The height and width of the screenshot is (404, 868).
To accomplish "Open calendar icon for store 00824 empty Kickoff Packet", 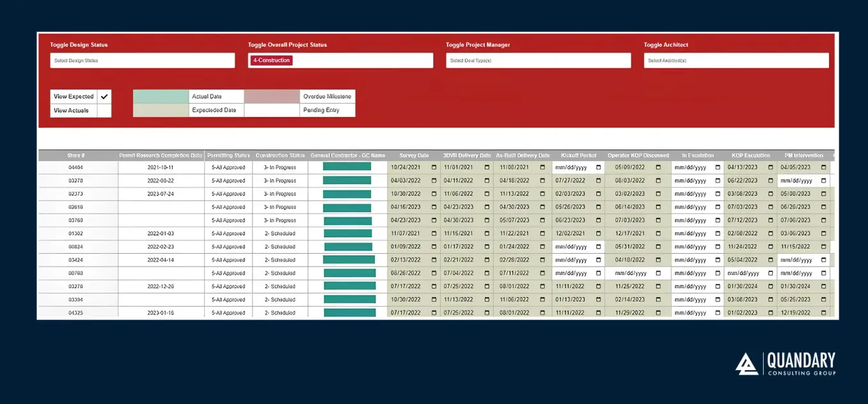I will point(599,247).
